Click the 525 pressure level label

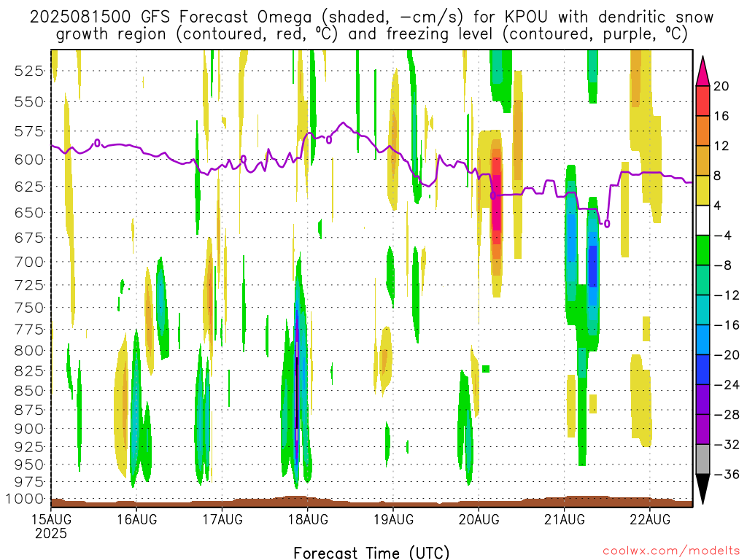(29, 71)
